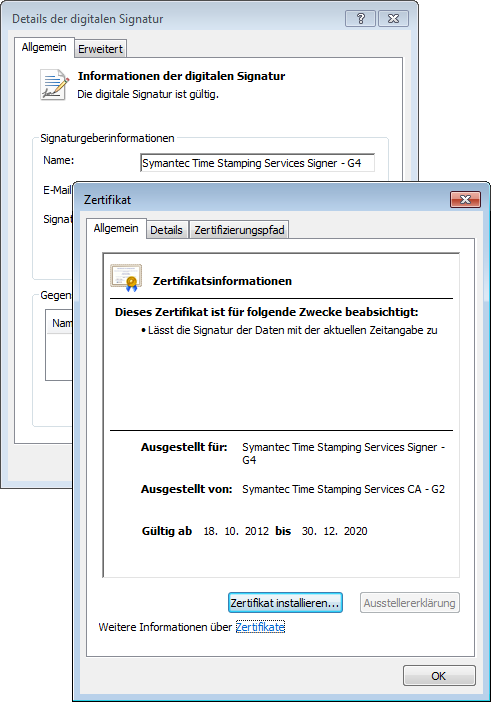The image size is (491, 702).
Task: Open the Zertifizierungspfad tab
Action: coord(239,230)
